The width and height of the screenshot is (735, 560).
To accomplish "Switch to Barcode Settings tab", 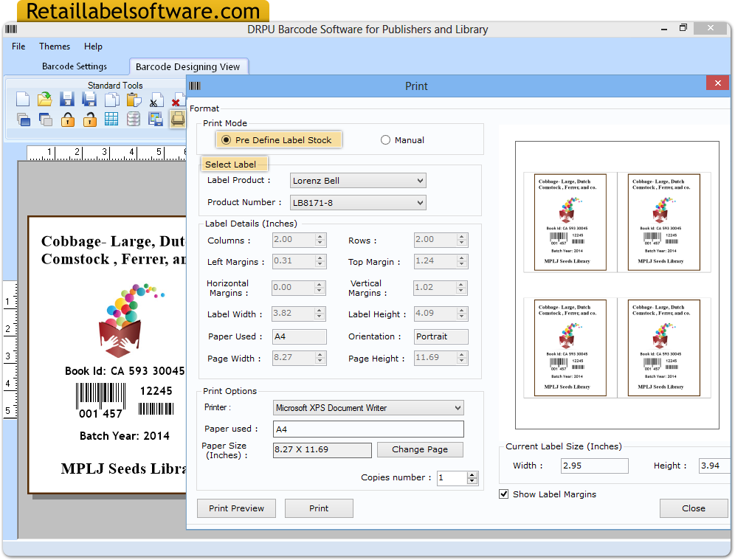I will pyautogui.click(x=75, y=66).
